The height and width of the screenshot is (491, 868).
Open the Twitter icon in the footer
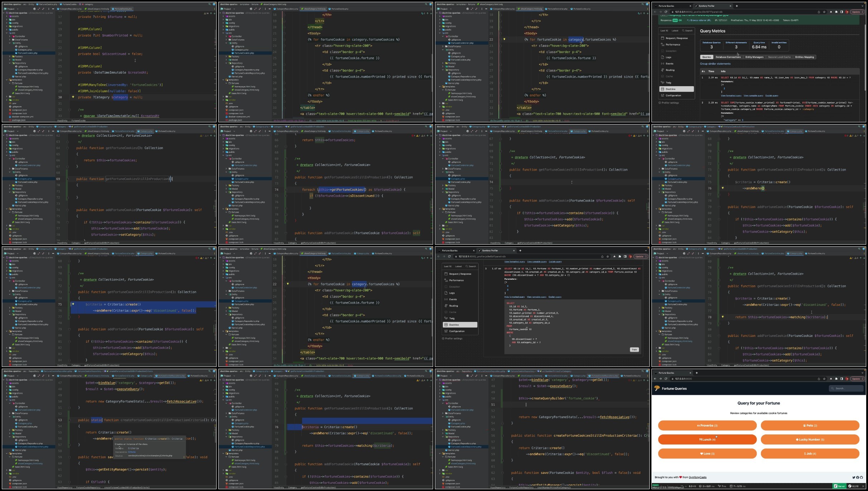854,477
